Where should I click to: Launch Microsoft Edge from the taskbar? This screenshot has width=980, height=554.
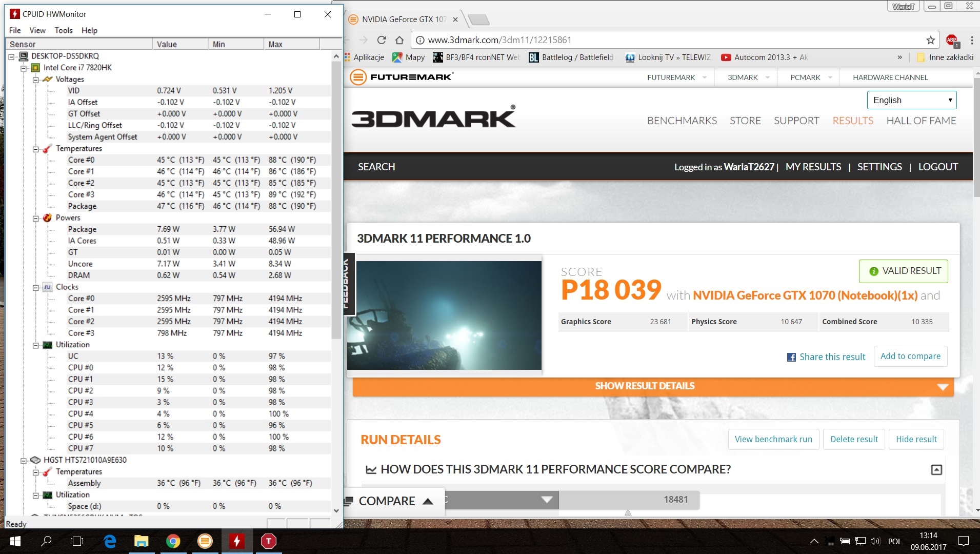[110, 541]
